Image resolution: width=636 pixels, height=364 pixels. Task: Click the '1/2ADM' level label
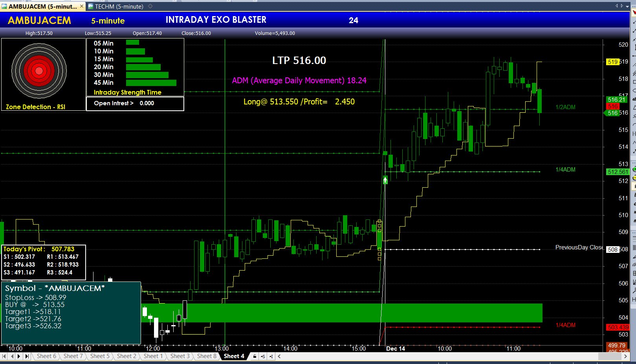pos(565,107)
